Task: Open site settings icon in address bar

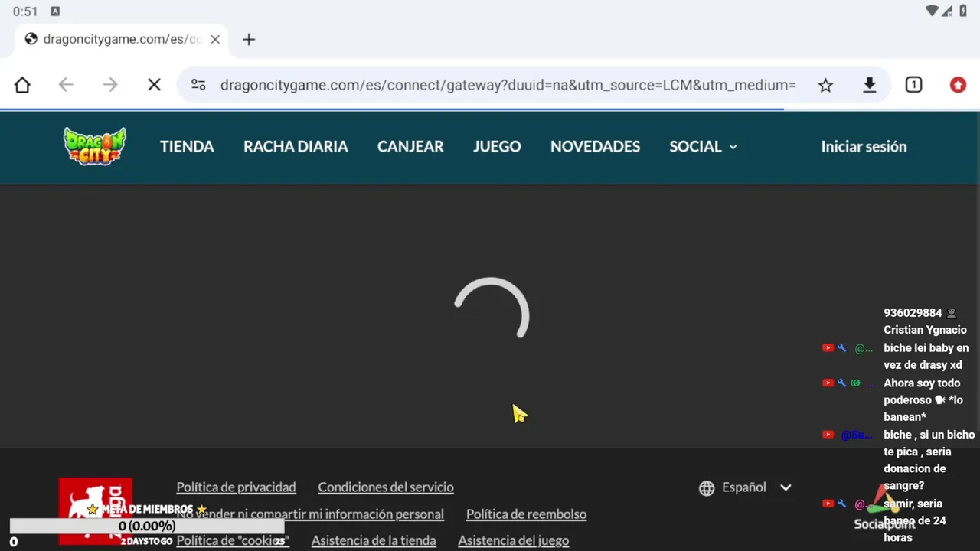Action: point(198,85)
